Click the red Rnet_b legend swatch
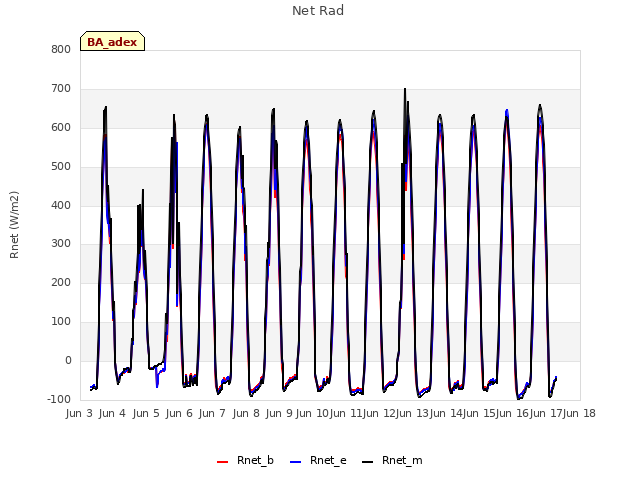The width and height of the screenshot is (640, 480). pos(222,462)
